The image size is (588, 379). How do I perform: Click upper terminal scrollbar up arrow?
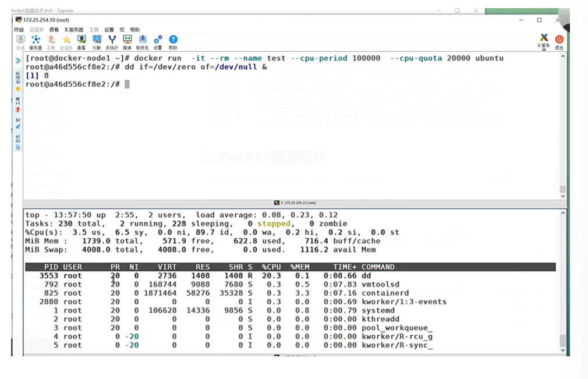[x=563, y=56]
